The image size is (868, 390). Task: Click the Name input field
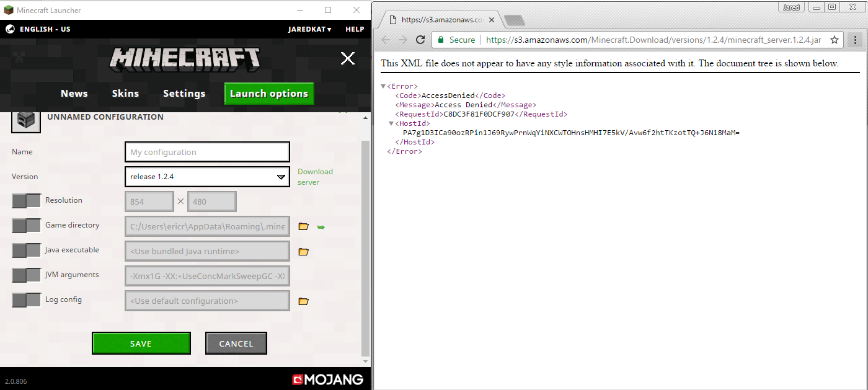coord(207,152)
